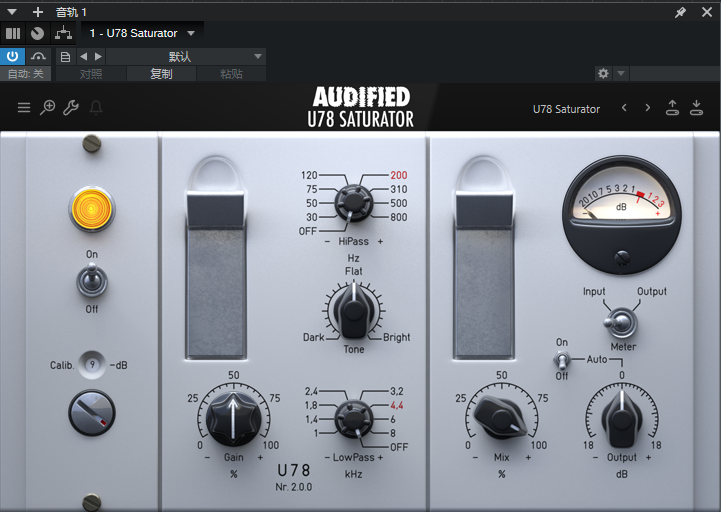Flip the Input/Output meter switch
721x512 pixels.
(x=620, y=322)
